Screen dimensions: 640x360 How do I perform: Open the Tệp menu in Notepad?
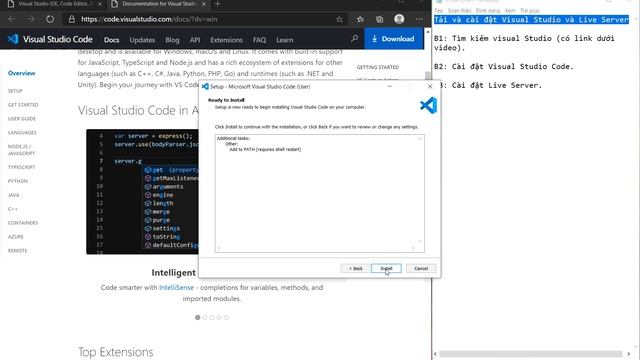click(x=439, y=11)
